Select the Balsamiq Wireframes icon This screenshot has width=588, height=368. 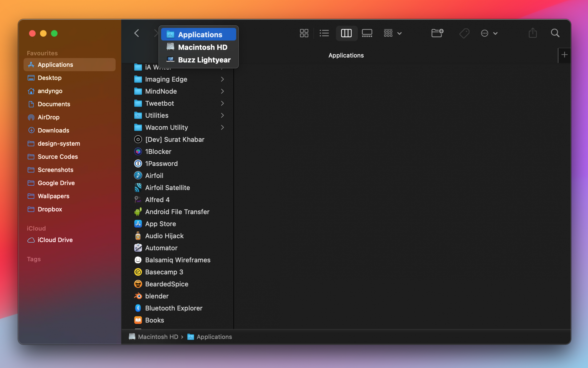138,260
